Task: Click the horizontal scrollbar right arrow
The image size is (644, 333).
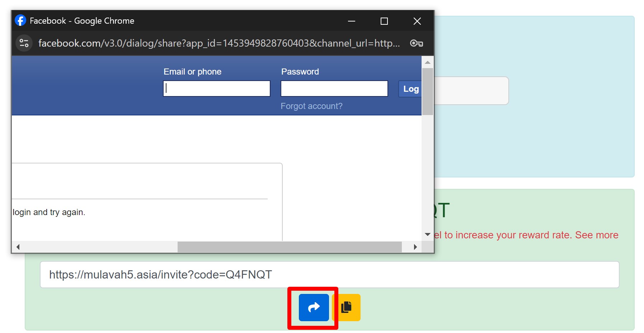Action: pyautogui.click(x=415, y=247)
